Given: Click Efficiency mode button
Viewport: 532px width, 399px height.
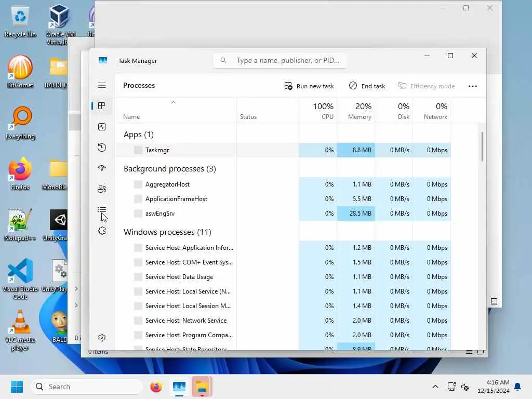Looking at the screenshot, I should click(x=426, y=86).
